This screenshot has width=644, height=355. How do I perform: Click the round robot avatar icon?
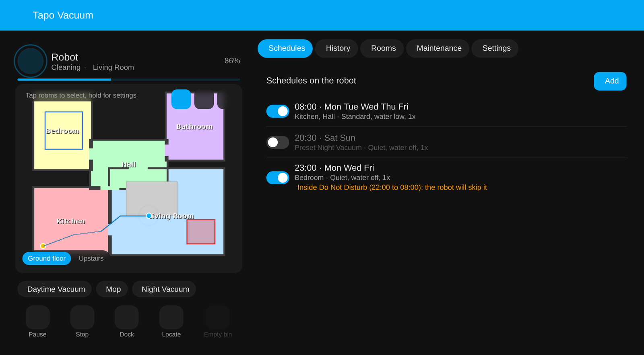pos(31,61)
